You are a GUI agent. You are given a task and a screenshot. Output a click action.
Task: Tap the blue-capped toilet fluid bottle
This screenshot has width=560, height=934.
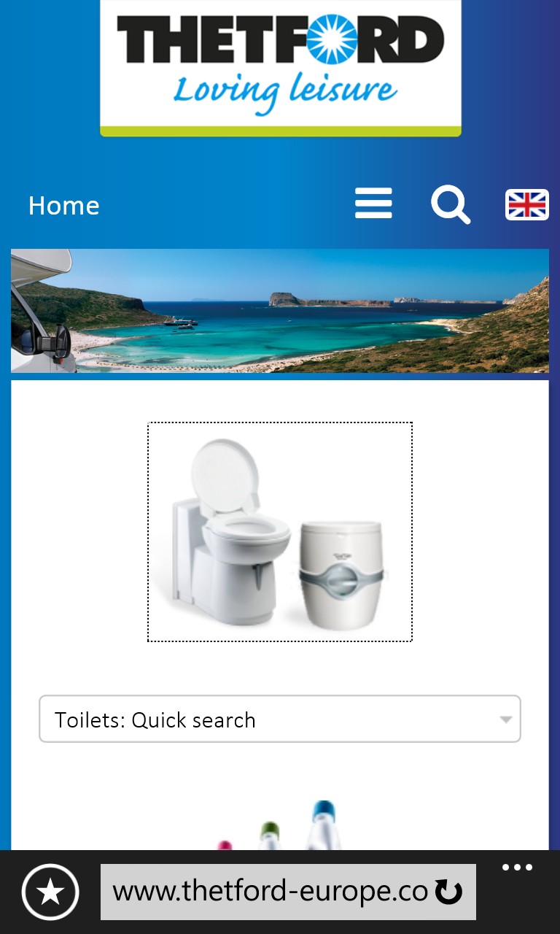point(323,825)
